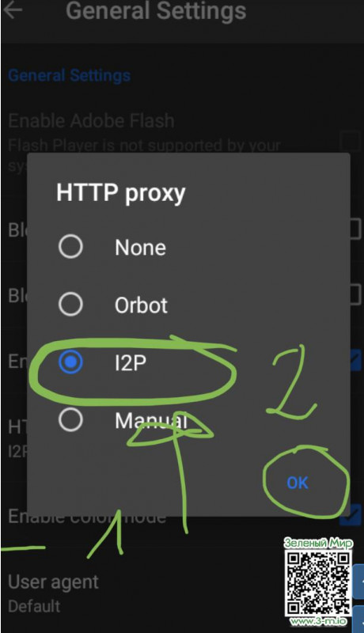Toggle checkbox on the second 'Bl' row
364x633 pixels.
coord(355,294)
